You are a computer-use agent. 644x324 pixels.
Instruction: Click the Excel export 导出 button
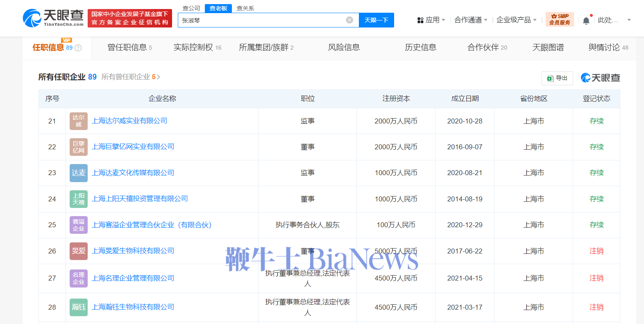tap(557, 78)
